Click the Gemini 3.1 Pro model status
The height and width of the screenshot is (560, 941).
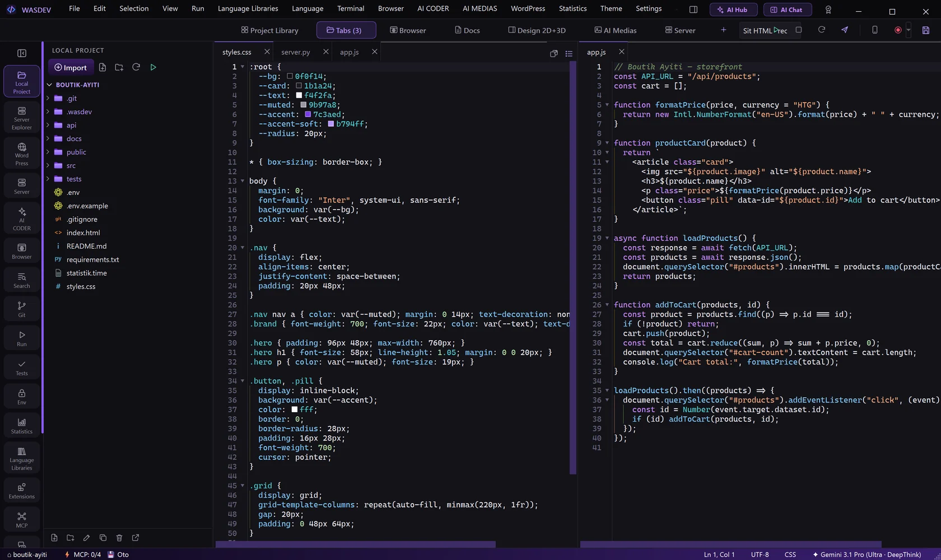click(867, 554)
